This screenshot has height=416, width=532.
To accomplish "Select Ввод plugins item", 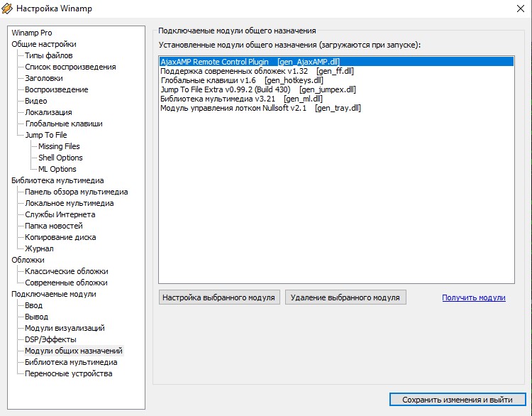I will tap(33, 305).
